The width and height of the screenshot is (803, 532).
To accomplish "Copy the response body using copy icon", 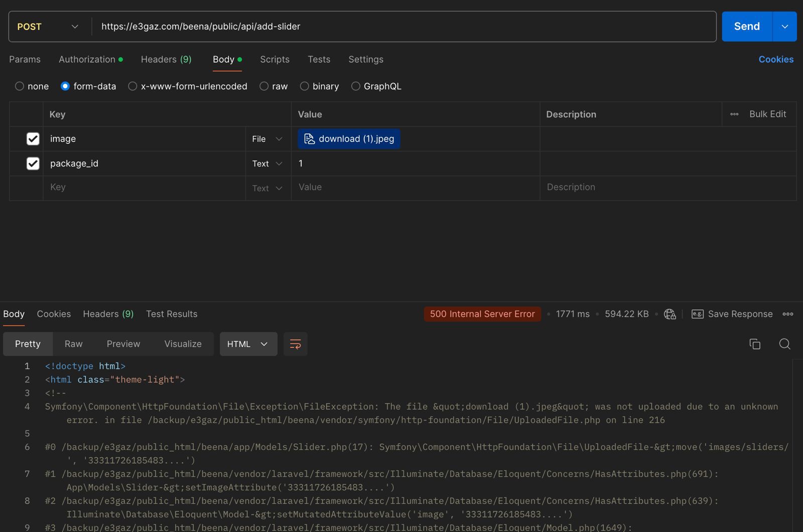I will tap(755, 344).
